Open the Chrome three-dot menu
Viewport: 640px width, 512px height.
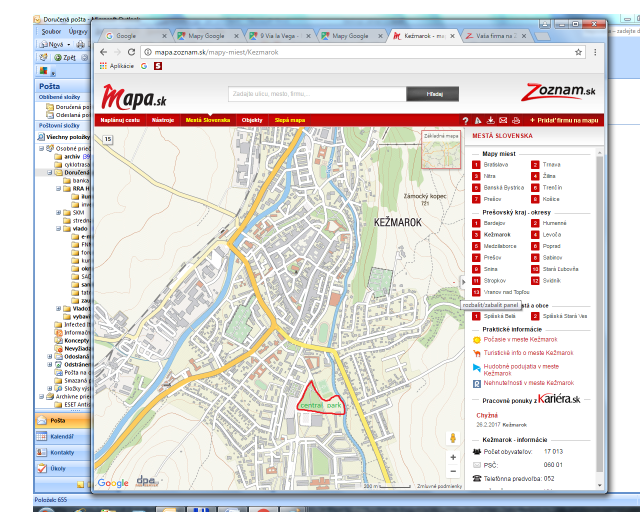click(x=595, y=52)
